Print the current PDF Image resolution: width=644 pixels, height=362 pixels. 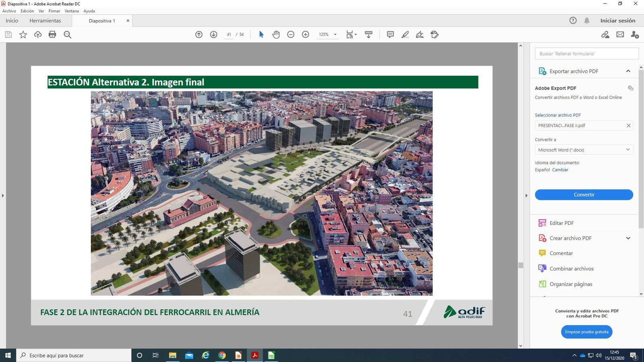[x=52, y=35]
